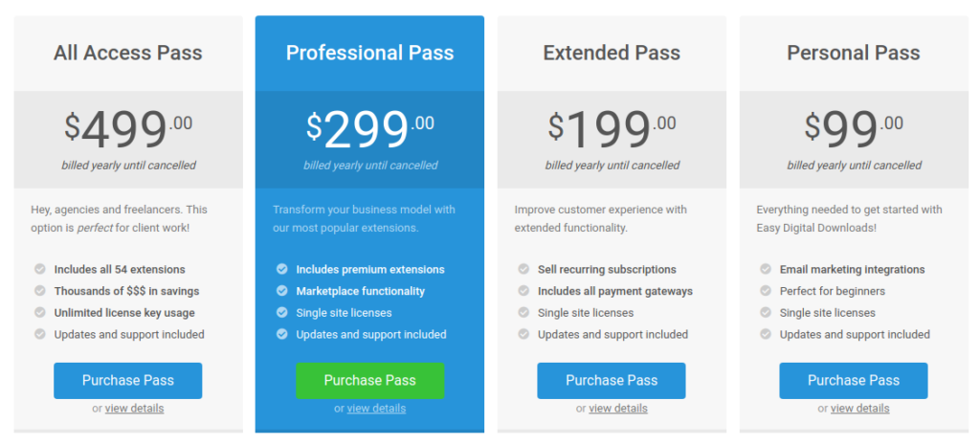Follow view details link under Professional Pass

pyautogui.click(x=376, y=409)
